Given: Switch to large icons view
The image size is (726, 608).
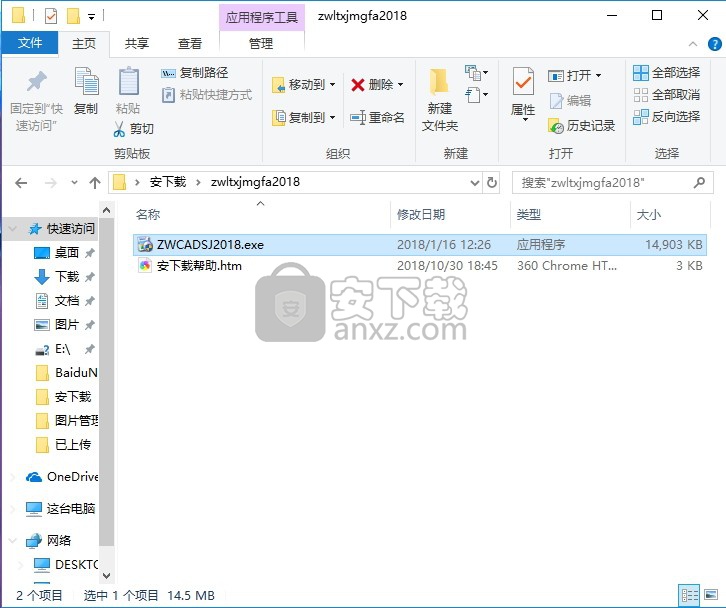Looking at the screenshot, I should 711,595.
